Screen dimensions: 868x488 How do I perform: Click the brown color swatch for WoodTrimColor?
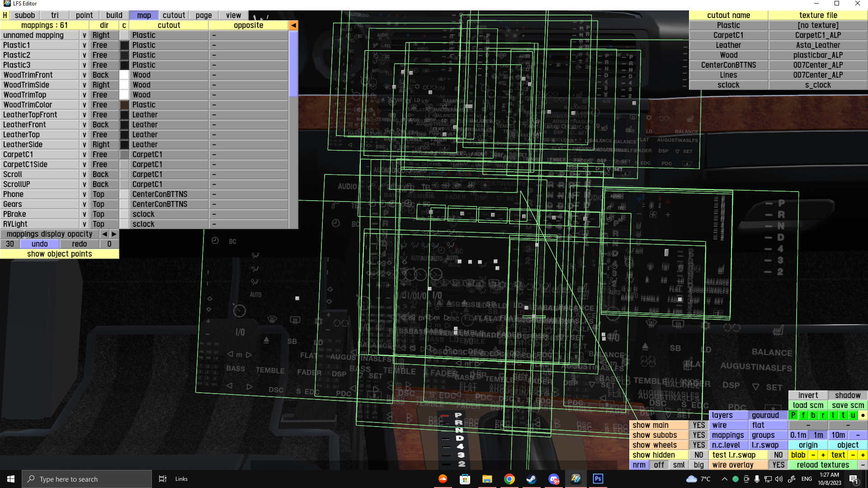coord(124,105)
